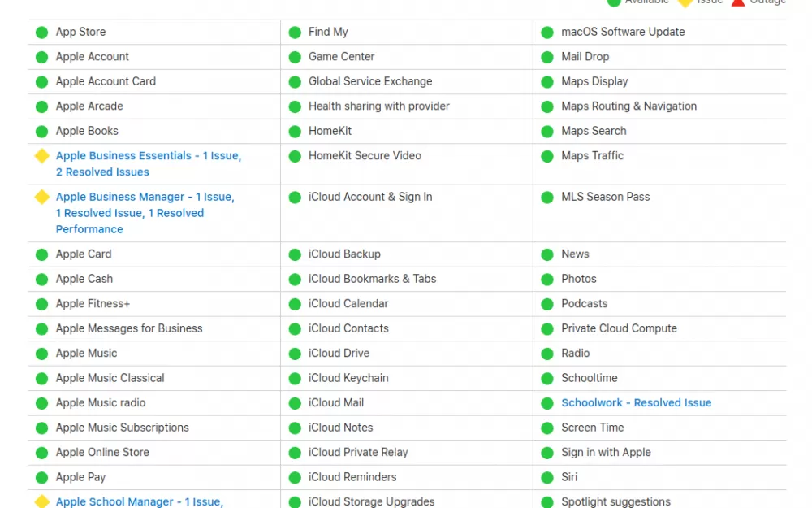The width and height of the screenshot is (812, 508).
Task: Click the HomeKit Secure Video text
Action: [365, 155]
